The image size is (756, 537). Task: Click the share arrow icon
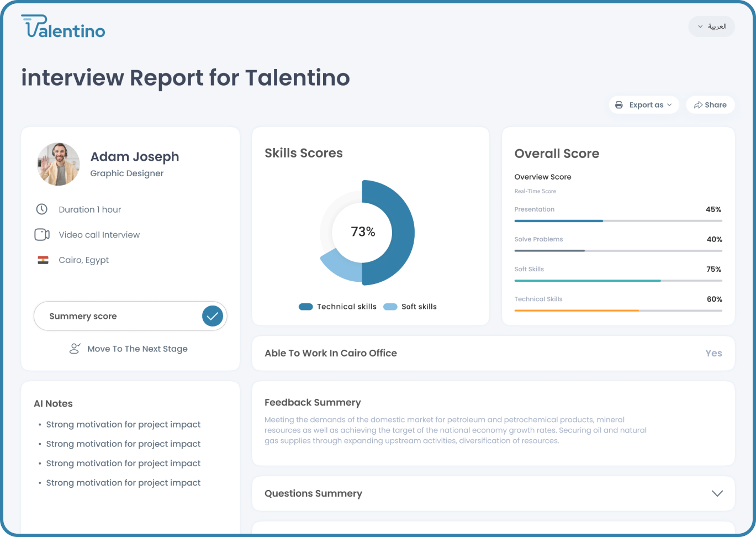coord(698,105)
